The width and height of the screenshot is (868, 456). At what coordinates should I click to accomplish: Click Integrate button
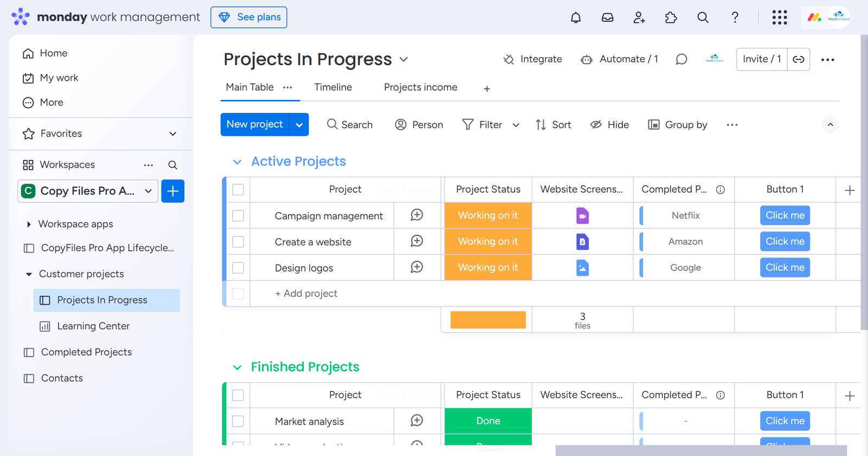pos(533,59)
